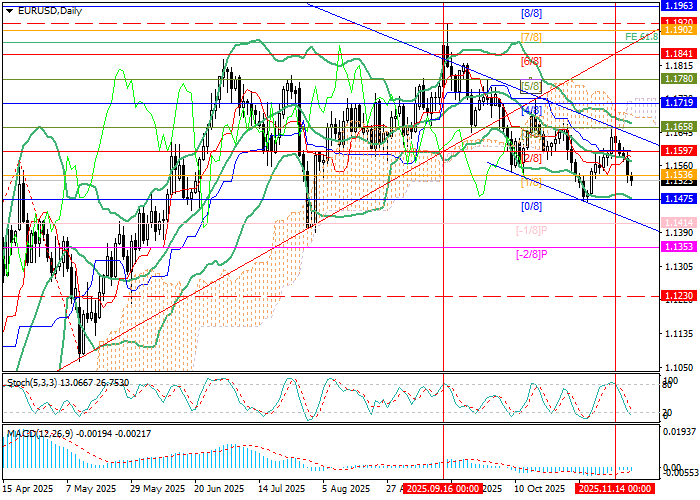Click the 1.1050 value on price scale

click(679, 367)
